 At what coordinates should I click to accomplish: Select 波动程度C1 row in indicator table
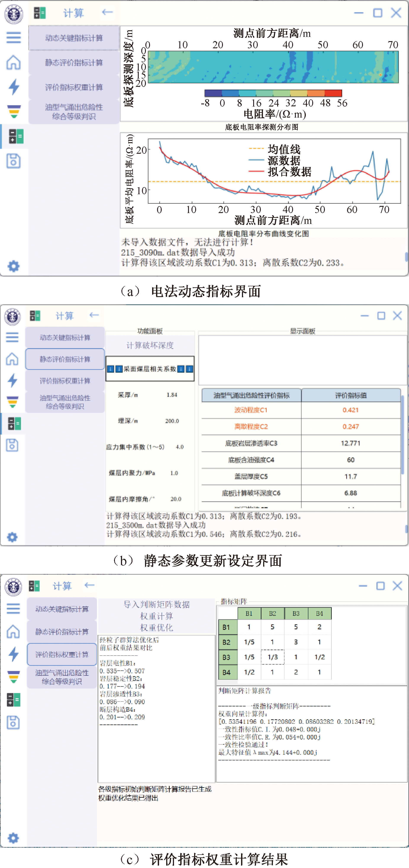pyautogui.click(x=301, y=410)
